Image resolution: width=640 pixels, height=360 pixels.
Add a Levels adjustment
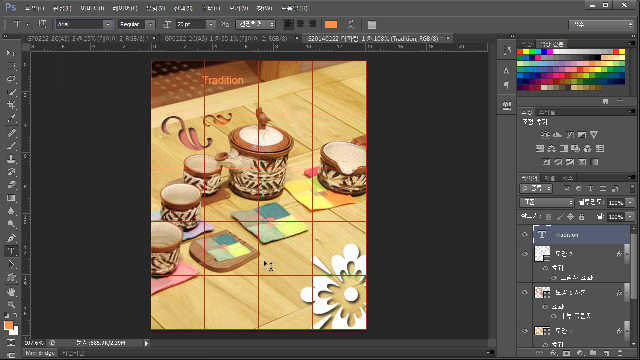tap(558, 135)
